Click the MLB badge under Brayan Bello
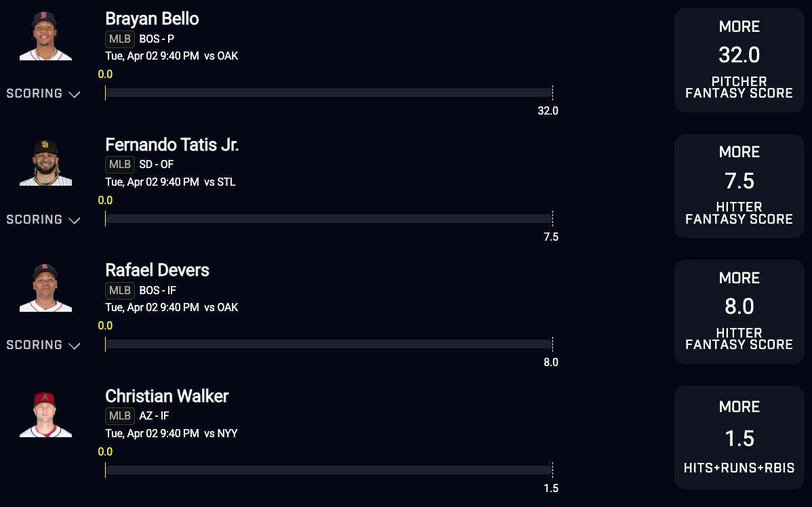The image size is (812, 507). [x=120, y=39]
